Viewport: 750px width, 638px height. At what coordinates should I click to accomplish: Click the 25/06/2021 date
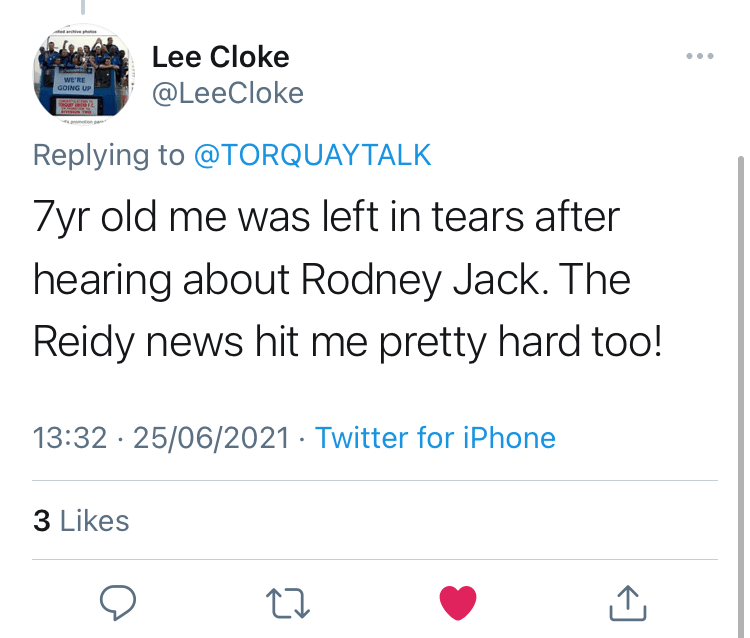tap(212, 438)
